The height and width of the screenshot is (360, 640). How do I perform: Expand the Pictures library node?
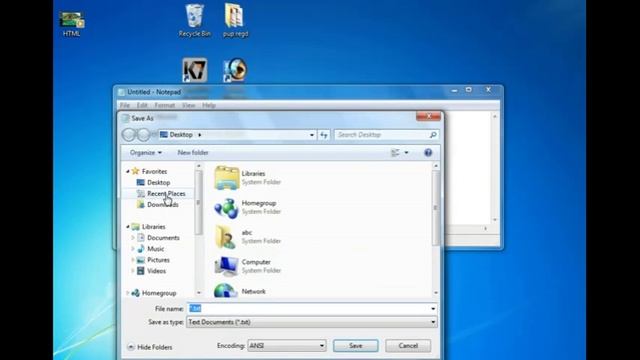click(133, 260)
